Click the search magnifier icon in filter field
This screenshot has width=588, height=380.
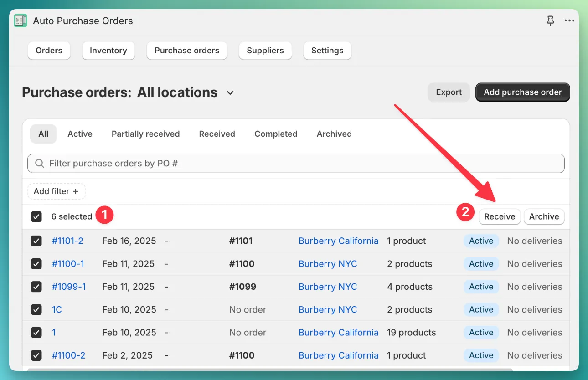tap(40, 163)
